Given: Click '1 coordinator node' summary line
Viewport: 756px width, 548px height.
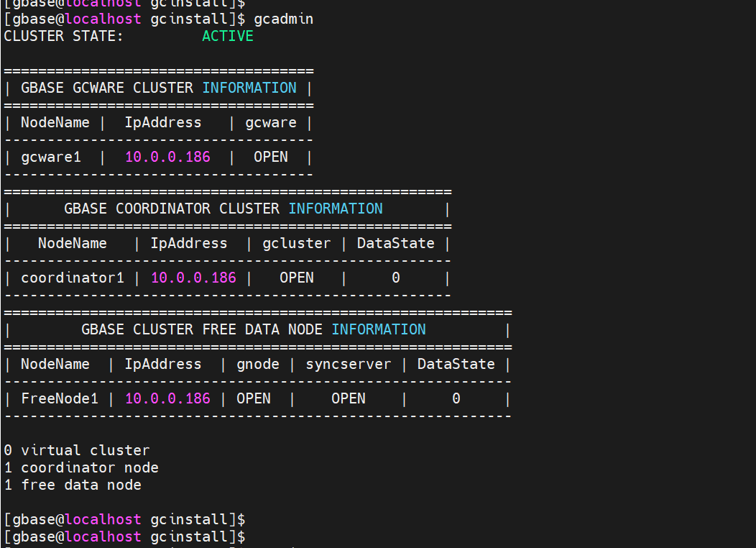Looking at the screenshot, I should click(x=81, y=468).
